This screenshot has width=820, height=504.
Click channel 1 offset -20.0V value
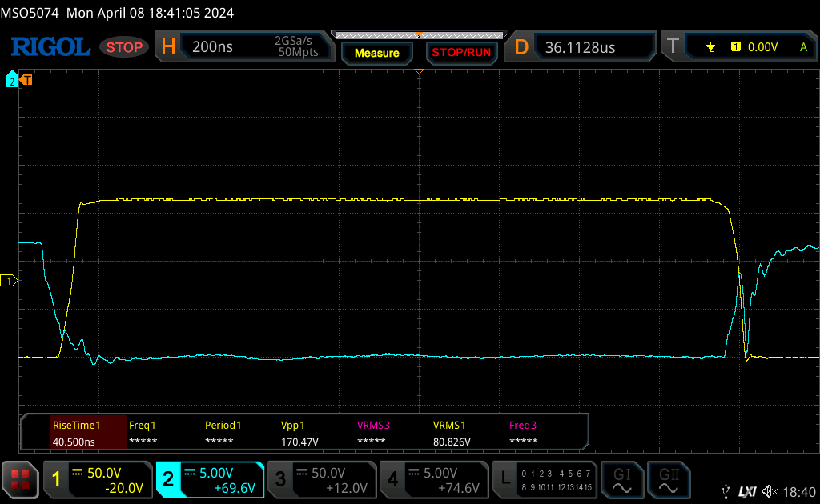[x=124, y=488]
